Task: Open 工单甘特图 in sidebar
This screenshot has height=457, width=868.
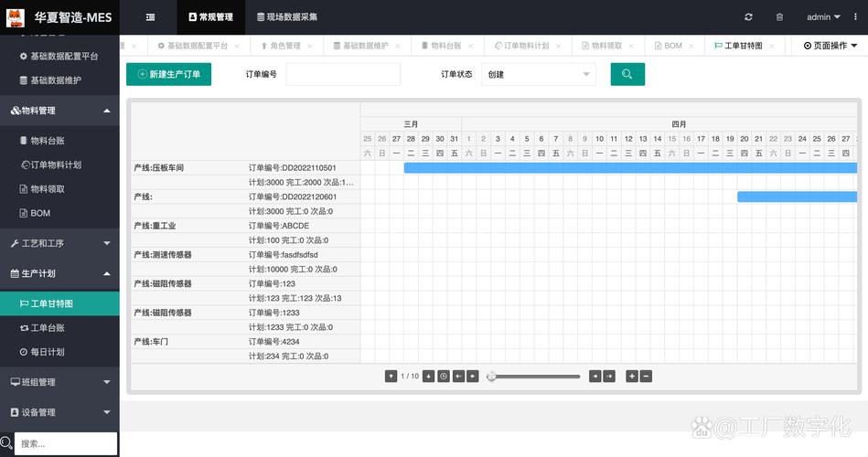Action: (59, 303)
